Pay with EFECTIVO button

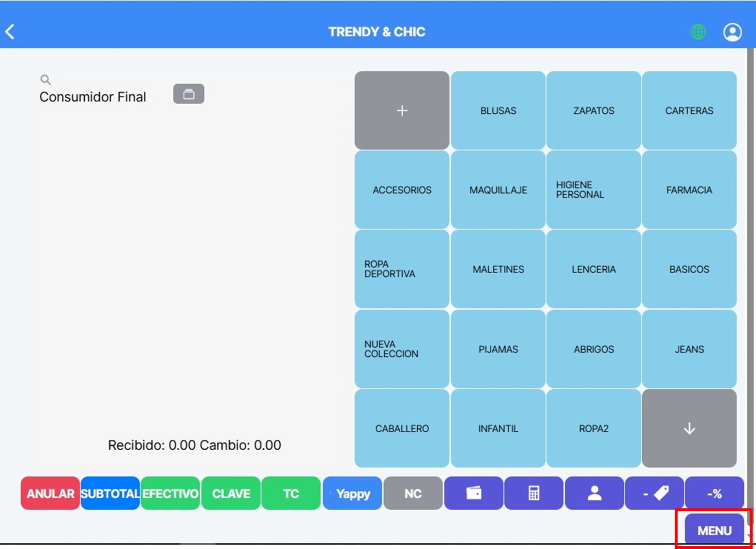click(170, 493)
